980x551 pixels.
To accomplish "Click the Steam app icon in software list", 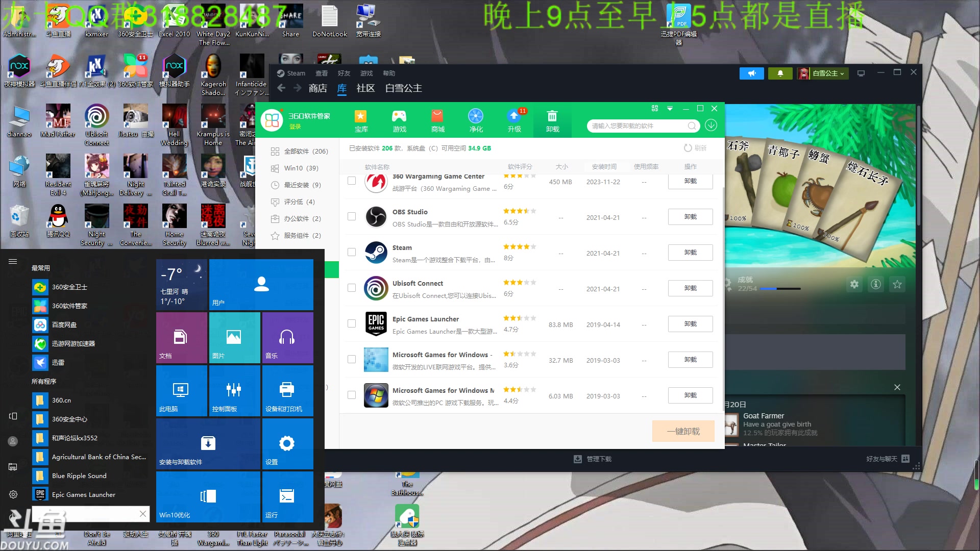I will click(x=376, y=253).
